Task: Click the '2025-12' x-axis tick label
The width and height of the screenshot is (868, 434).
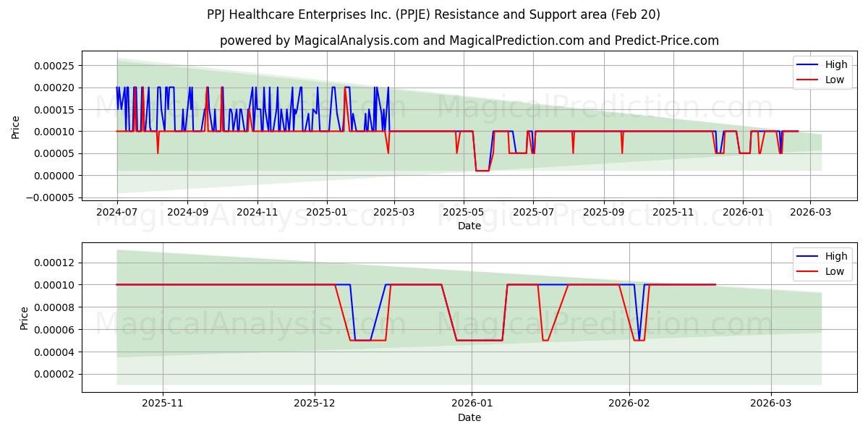Action: click(x=315, y=403)
